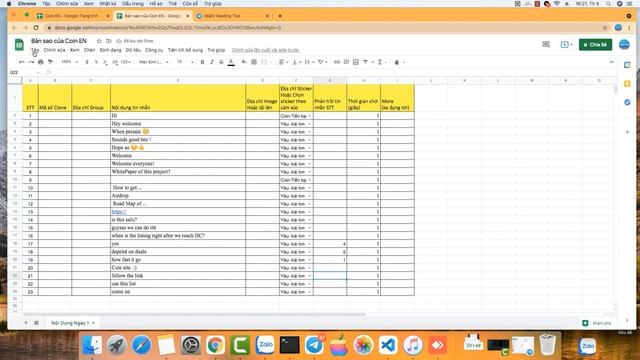Viewport: 640px width, 360px height.
Task: Open comment history icon
Action: point(546,44)
